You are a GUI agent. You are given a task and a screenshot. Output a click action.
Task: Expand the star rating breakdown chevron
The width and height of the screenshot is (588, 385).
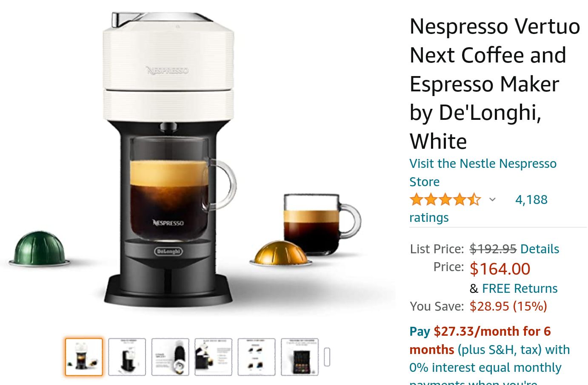point(492,199)
